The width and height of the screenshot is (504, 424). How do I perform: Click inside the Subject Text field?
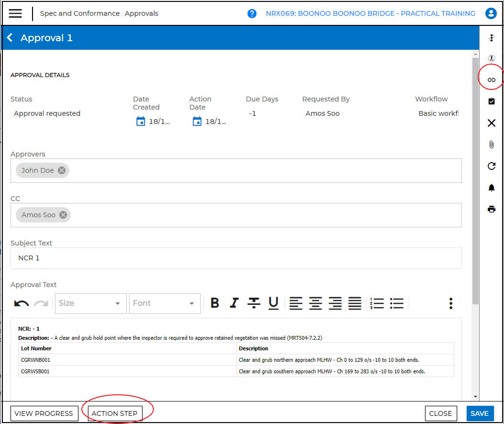tap(236, 258)
